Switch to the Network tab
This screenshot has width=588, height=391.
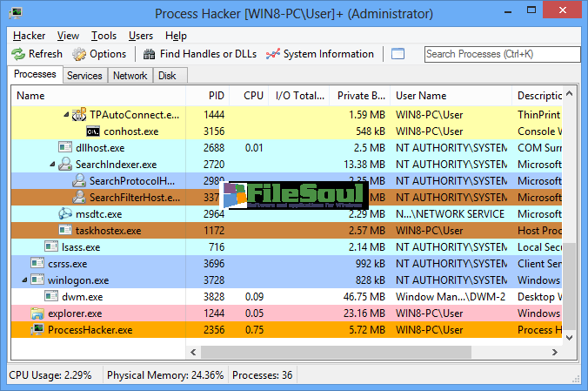click(130, 76)
